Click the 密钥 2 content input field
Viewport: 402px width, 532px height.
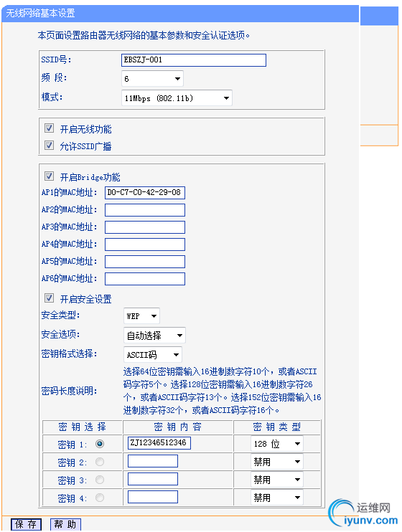(153, 461)
